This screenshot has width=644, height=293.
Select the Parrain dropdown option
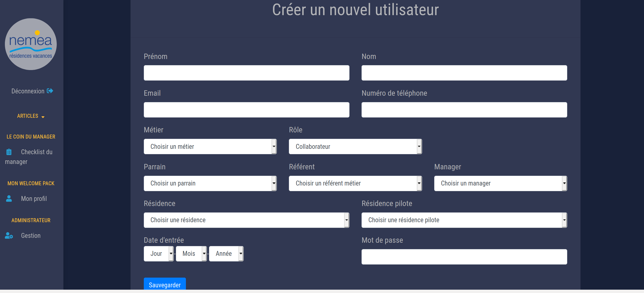pos(210,183)
